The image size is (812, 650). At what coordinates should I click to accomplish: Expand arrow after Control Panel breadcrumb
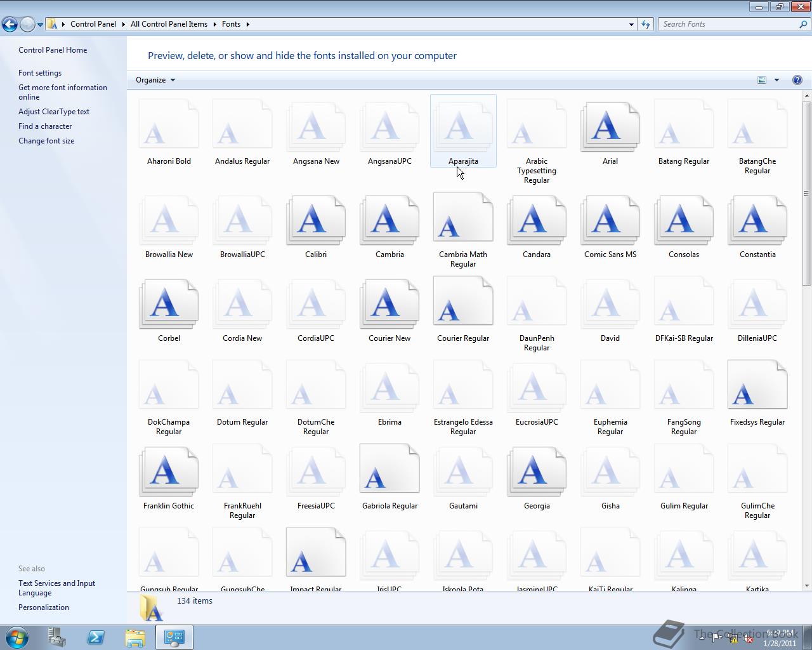(x=123, y=24)
